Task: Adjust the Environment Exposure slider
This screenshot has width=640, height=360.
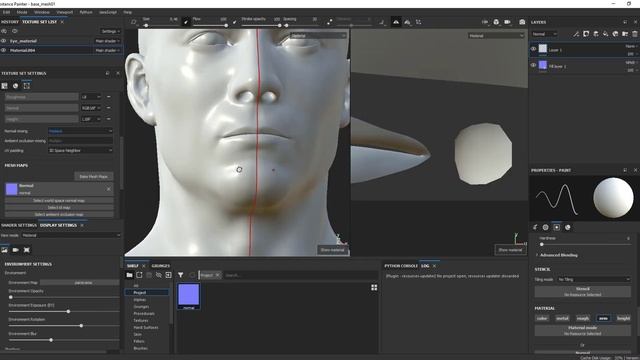Action: 63,311
